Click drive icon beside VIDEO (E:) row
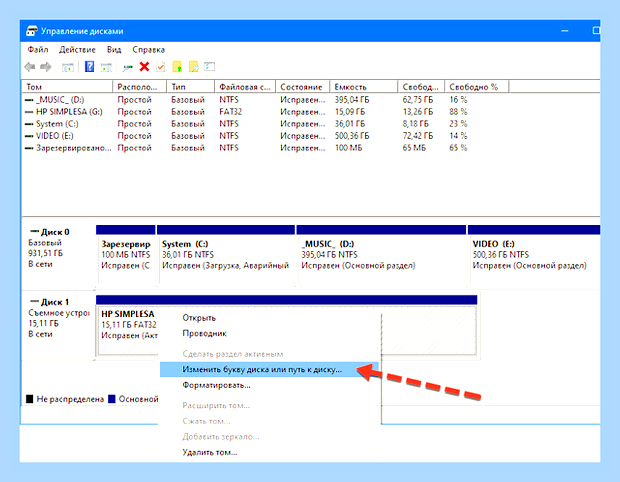The width and height of the screenshot is (620, 482). [x=29, y=136]
